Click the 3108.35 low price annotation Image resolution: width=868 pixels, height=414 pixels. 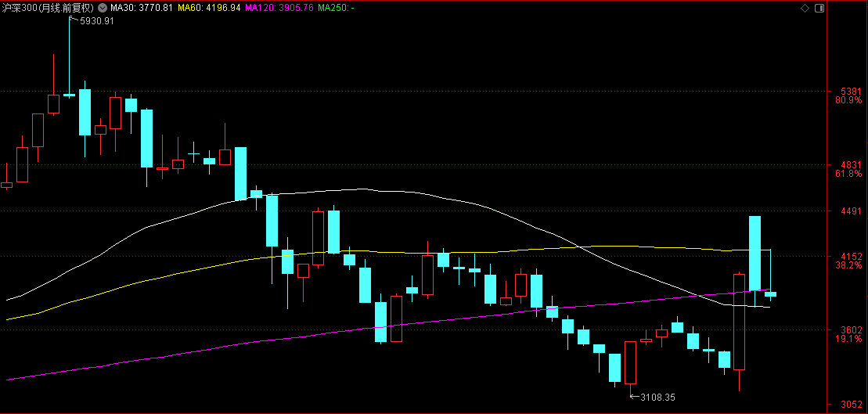pos(657,398)
